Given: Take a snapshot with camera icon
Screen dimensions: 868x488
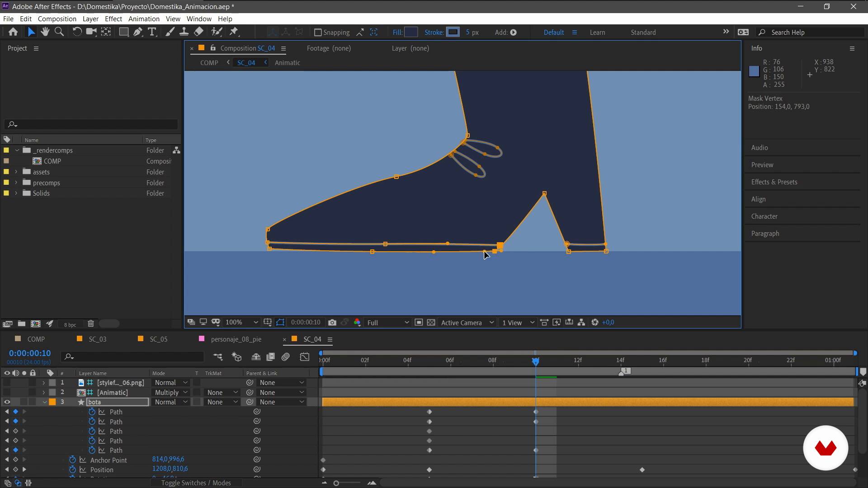Looking at the screenshot, I should (332, 323).
